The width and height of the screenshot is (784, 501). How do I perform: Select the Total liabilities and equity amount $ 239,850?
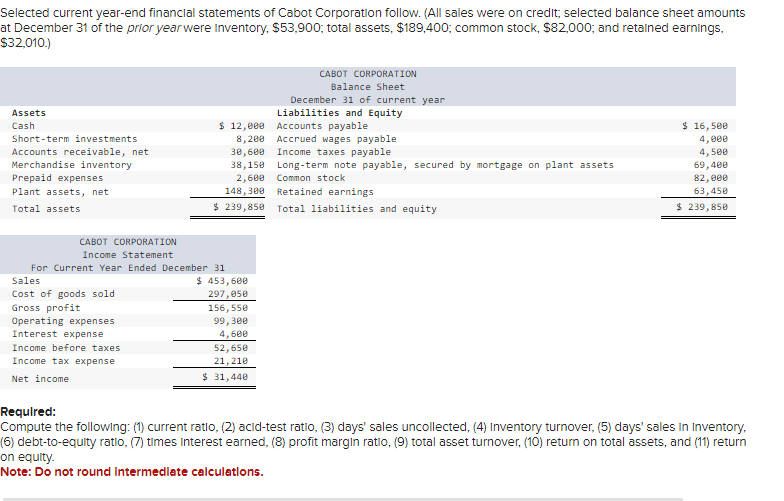click(702, 207)
